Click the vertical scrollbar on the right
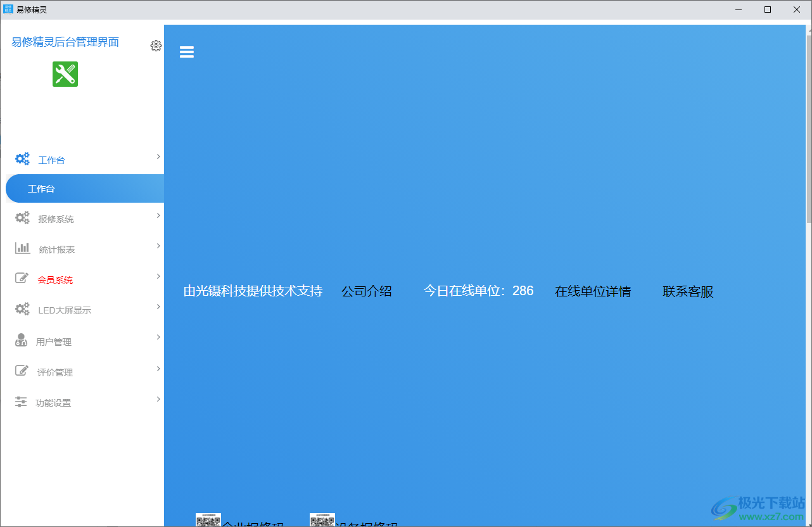 (808, 127)
